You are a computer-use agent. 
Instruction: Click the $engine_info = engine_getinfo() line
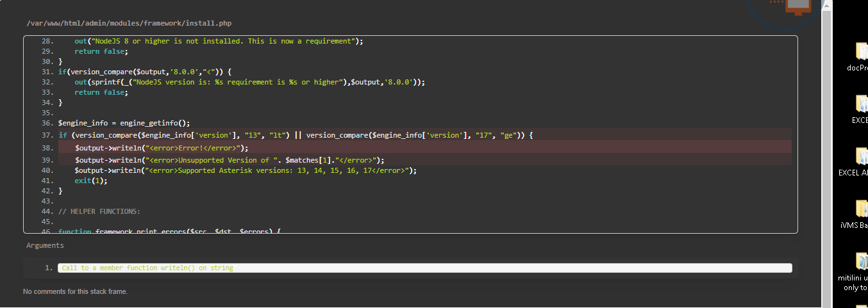point(124,122)
